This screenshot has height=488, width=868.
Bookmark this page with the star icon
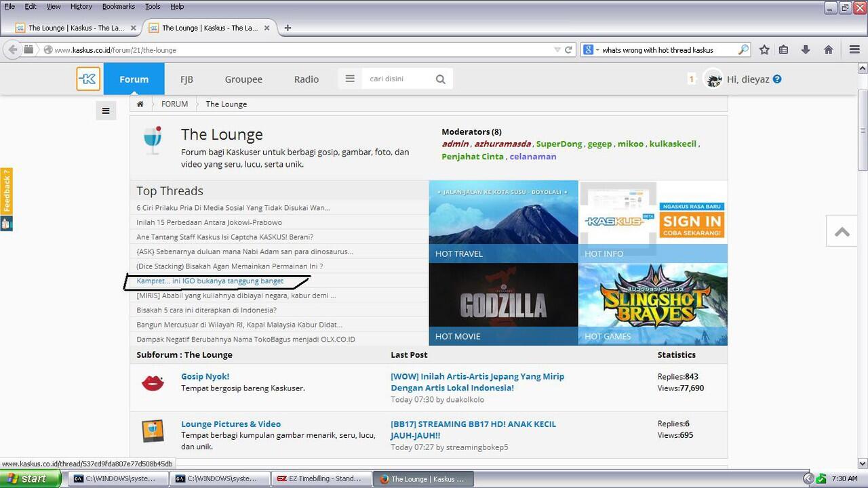pos(764,49)
